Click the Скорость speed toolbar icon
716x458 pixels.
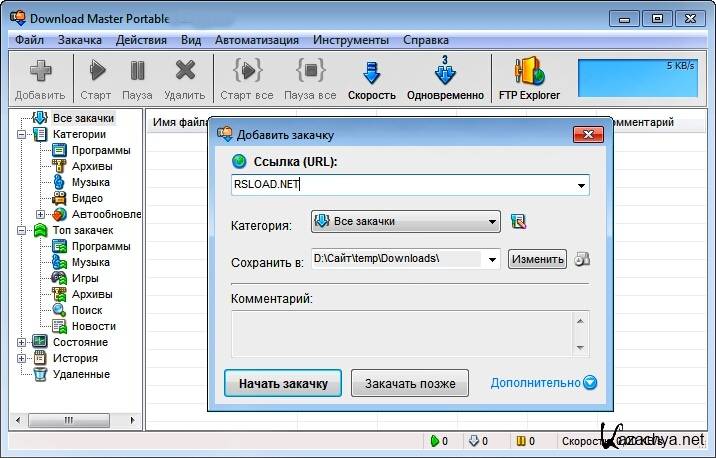[372, 72]
